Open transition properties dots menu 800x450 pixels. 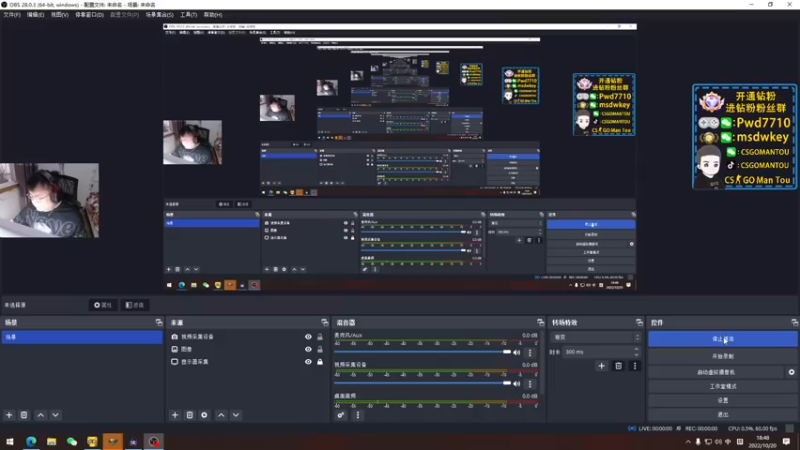(x=635, y=366)
